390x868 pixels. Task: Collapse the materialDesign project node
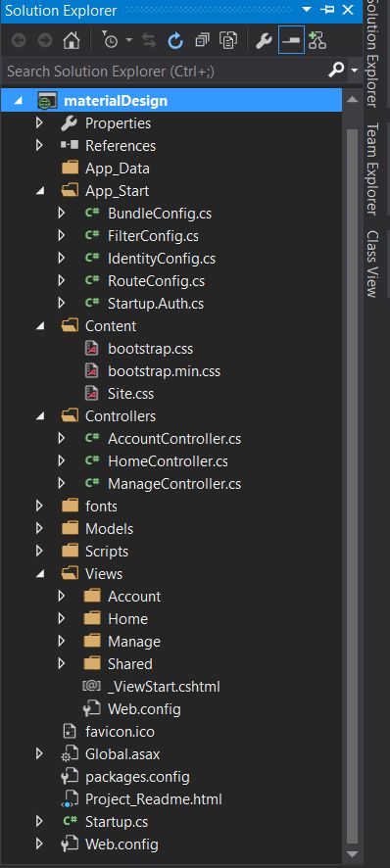pyautogui.click(x=19, y=101)
